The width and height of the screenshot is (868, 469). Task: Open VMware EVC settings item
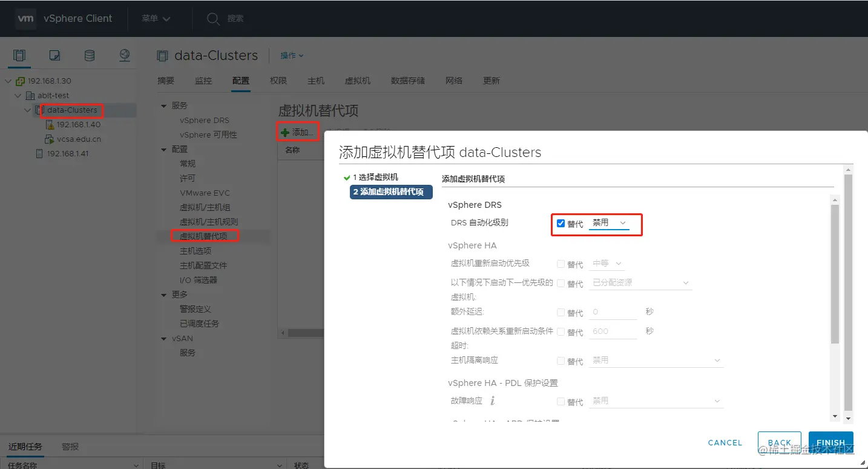click(205, 193)
